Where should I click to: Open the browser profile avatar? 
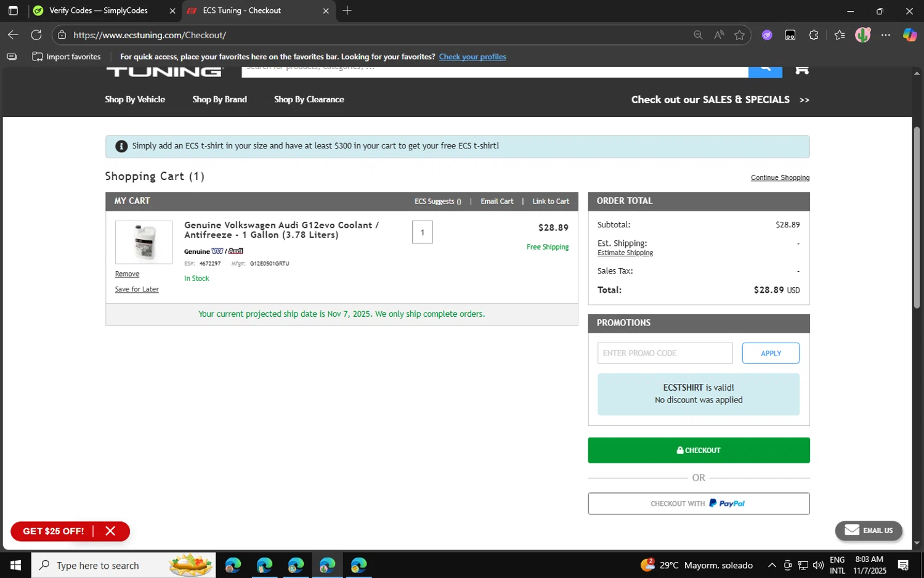click(x=862, y=35)
